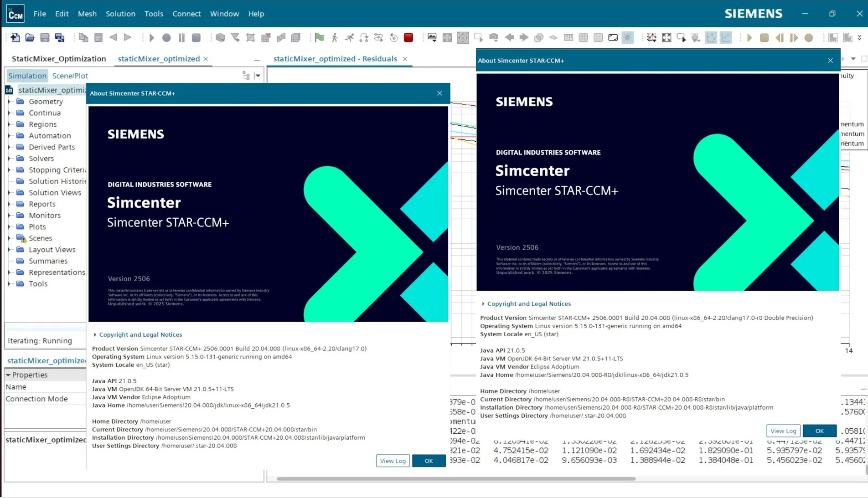Expand the Scenes tree node
This screenshot has height=498, width=868.
tap(9, 238)
